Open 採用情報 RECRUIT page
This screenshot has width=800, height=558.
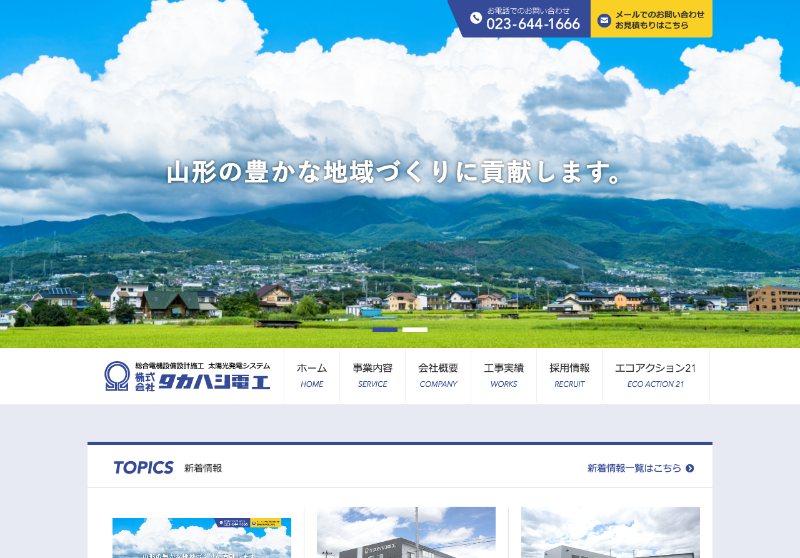click(569, 375)
